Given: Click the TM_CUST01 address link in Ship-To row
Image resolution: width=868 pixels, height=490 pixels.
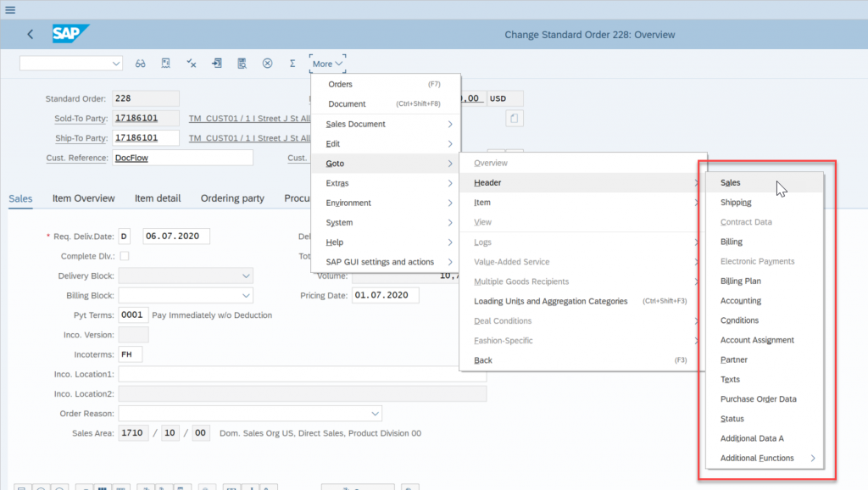Looking at the screenshot, I should click(x=249, y=138).
